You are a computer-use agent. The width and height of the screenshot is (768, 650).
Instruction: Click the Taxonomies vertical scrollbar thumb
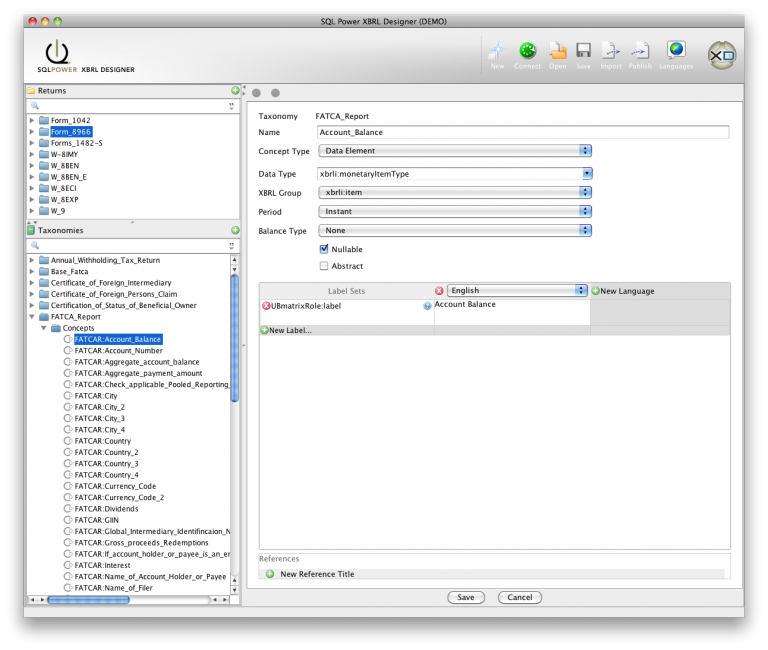click(234, 338)
